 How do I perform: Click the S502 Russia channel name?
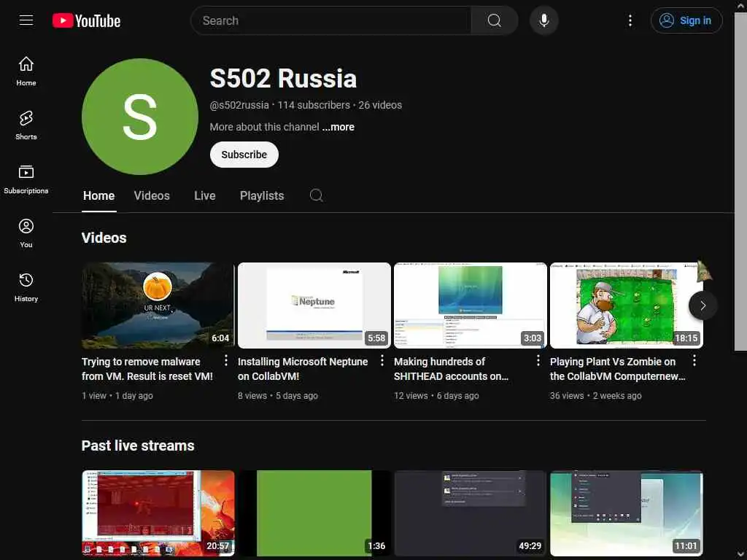coord(283,79)
